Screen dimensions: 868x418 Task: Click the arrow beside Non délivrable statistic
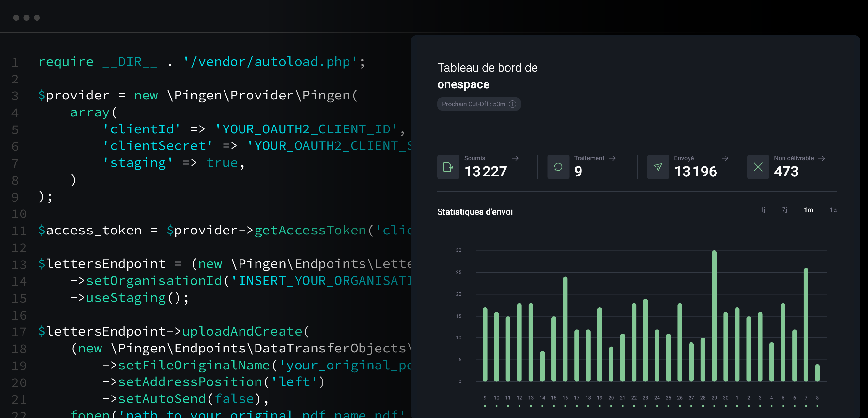point(823,158)
